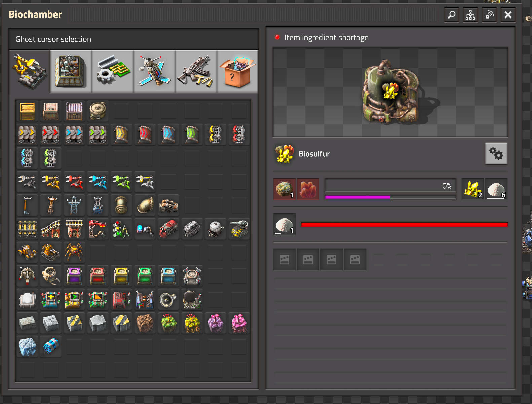Choose the green turbo splitter

(51, 158)
